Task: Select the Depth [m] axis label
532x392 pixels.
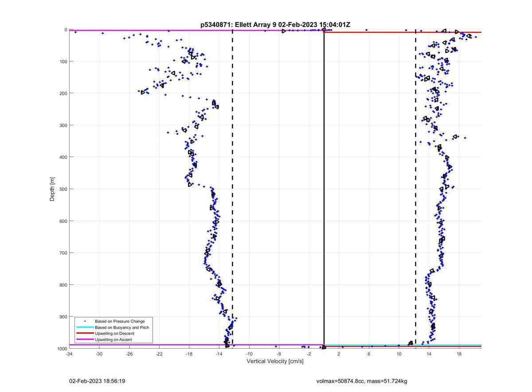Action: coord(52,189)
